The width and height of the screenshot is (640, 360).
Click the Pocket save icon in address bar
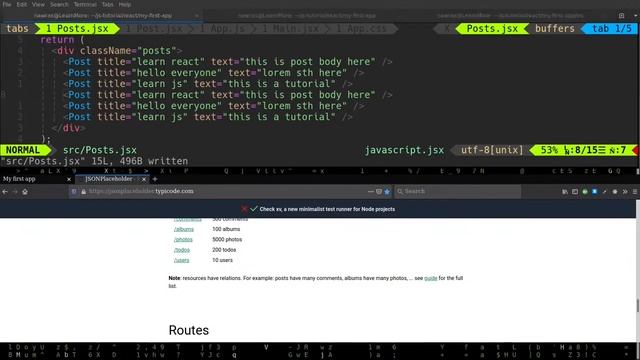379,191
